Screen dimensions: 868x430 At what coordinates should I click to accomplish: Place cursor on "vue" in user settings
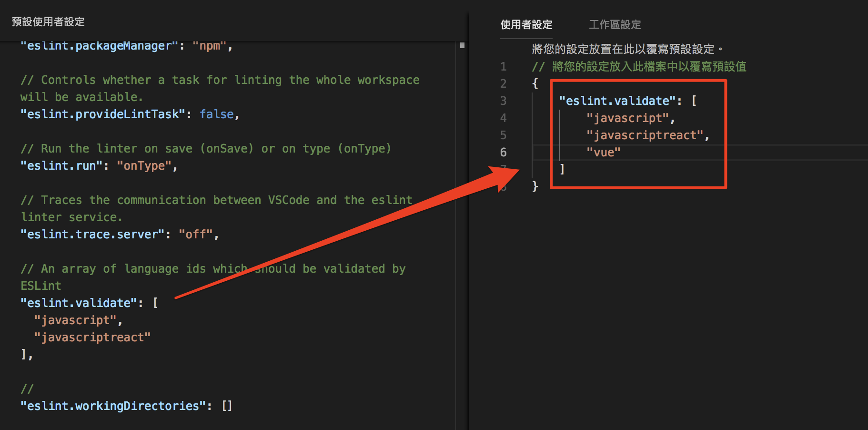point(604,152)
